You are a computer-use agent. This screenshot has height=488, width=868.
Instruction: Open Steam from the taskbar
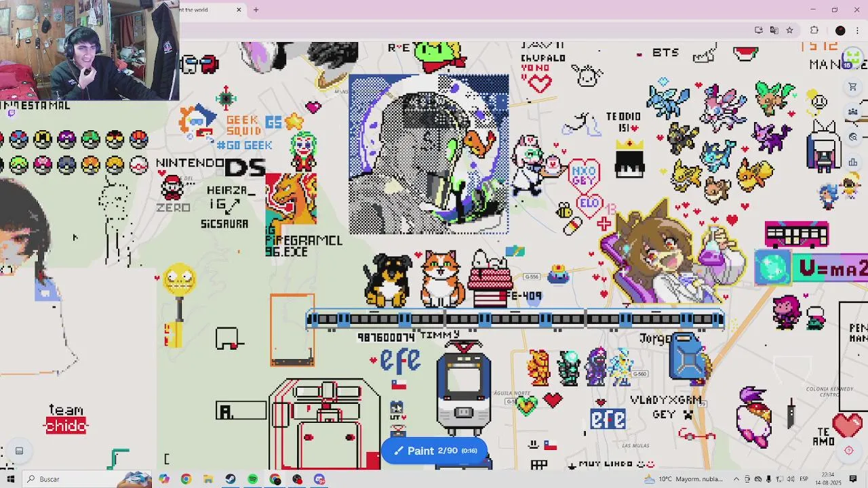coord(231,479)
